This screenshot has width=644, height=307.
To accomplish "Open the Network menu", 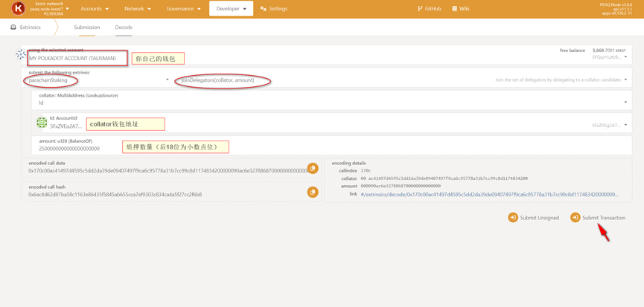I will coord(138,9).
